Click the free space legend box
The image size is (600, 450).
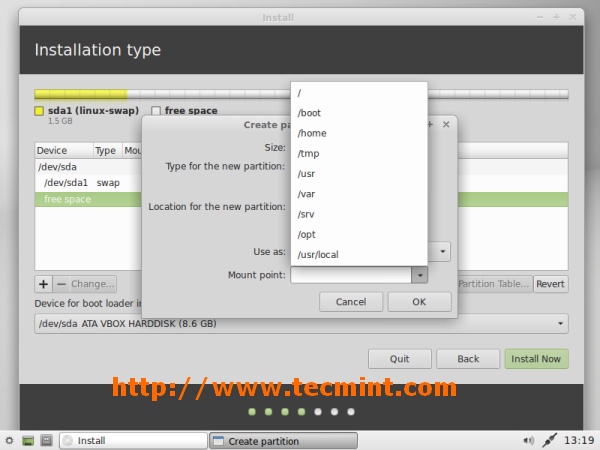click(x=156, y=111)
